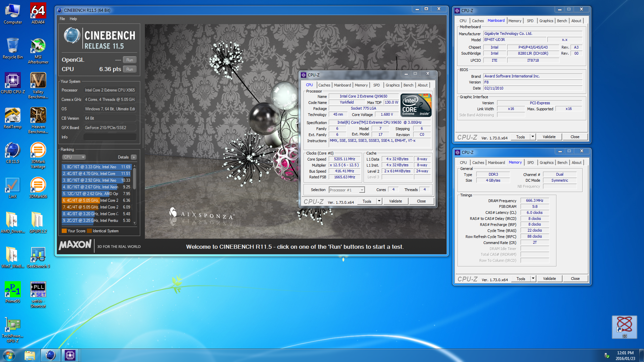The height and width of the screenshot is (362, 644).
Task: Launch Geekbench 3 shortcut
Action: 38,258
